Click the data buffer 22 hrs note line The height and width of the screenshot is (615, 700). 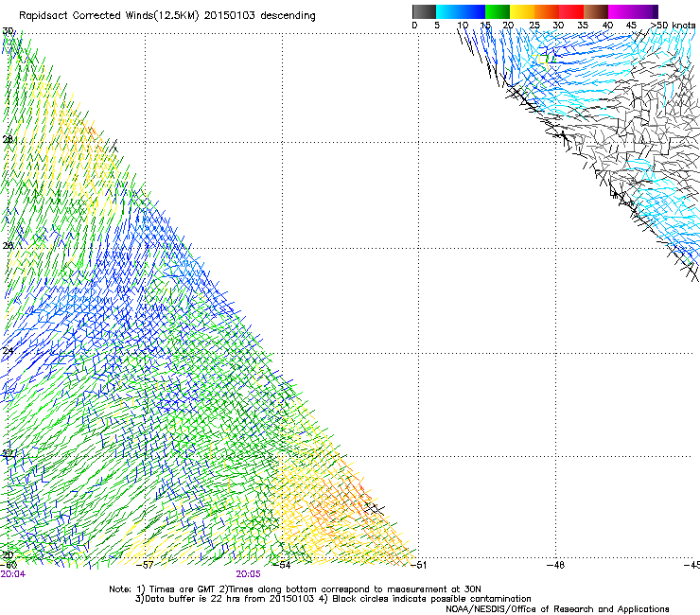[333, 599]
